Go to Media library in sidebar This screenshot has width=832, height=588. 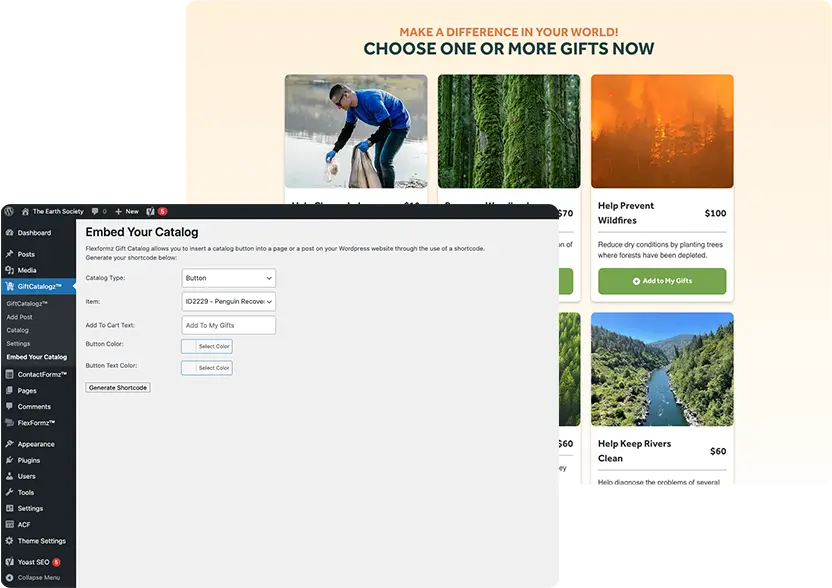coord(27,270)
